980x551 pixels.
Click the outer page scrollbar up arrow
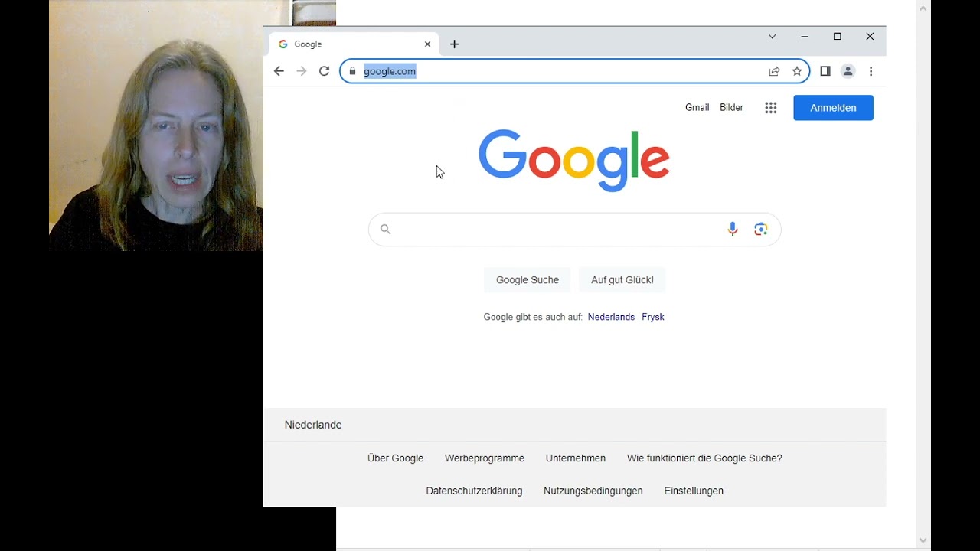pyautogui.click(x=923, y=9)
